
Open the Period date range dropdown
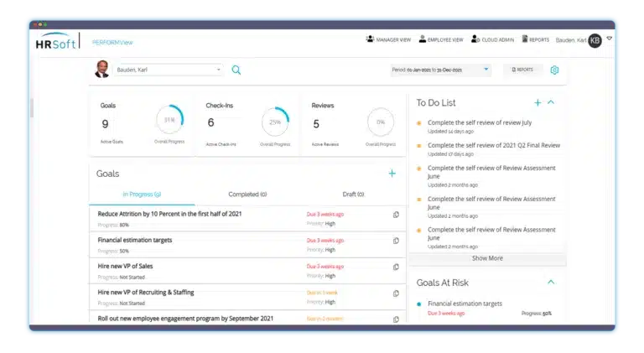tap(440, 70)
